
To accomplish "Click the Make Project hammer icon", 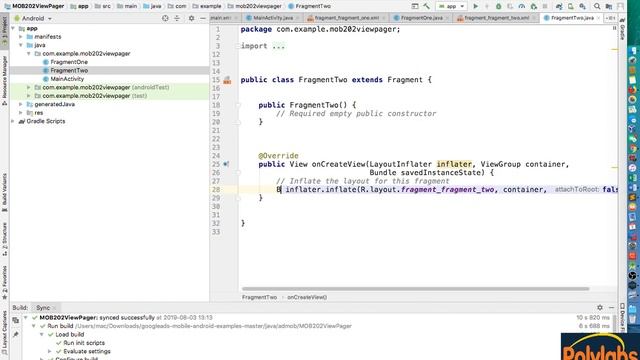I will point(427,6).
